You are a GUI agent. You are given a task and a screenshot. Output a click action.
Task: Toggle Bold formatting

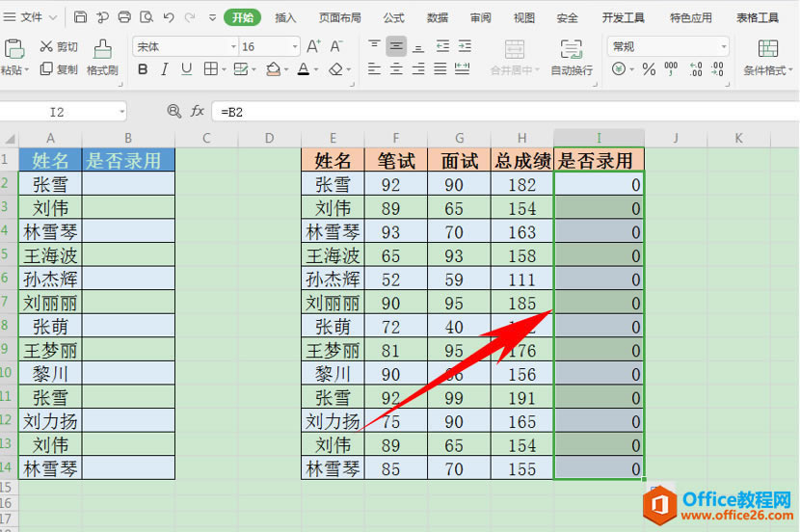pyautogui.click(x=143, y=68)
